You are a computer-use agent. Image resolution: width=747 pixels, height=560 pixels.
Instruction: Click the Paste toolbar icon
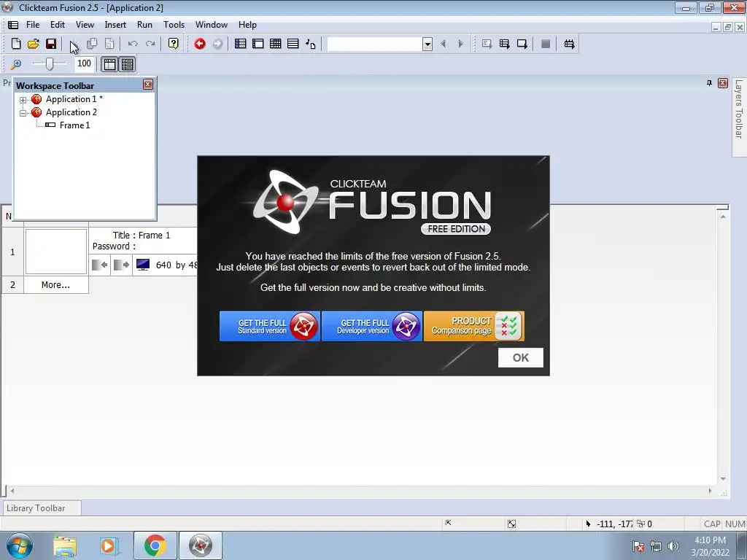click(109, 44)
